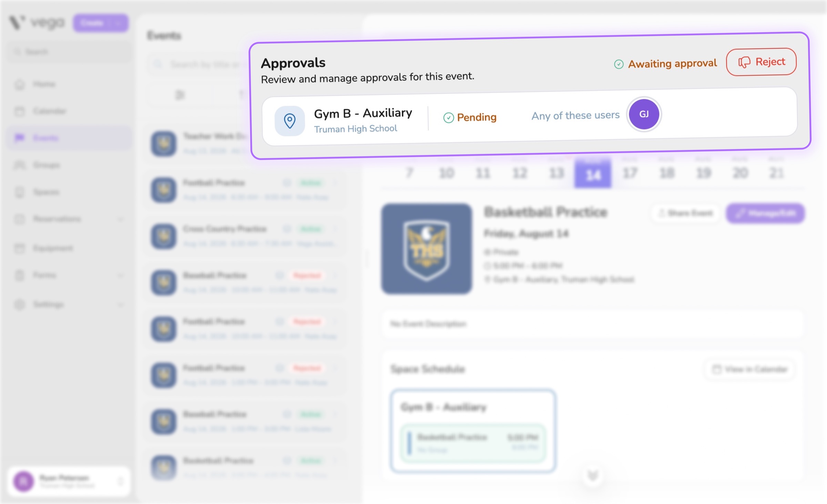Select highlighted date 14 in the date strip

593,173
